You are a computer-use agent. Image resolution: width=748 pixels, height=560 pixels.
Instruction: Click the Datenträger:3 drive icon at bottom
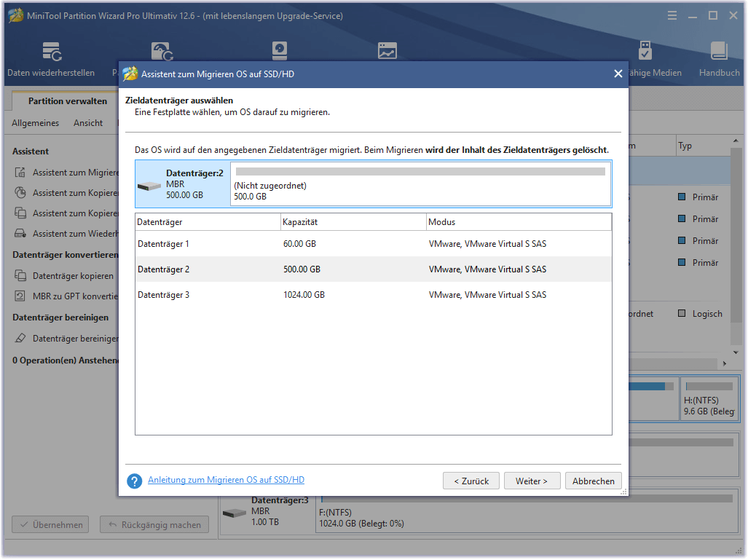coord(234,513)
